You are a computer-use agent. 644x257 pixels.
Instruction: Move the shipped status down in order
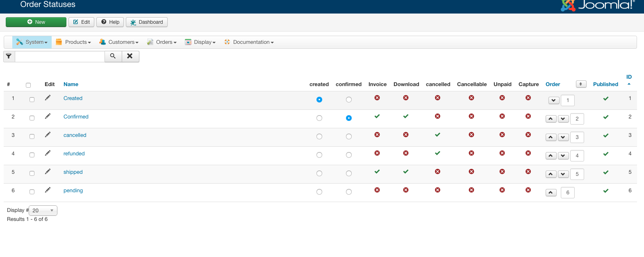[563, 174]
